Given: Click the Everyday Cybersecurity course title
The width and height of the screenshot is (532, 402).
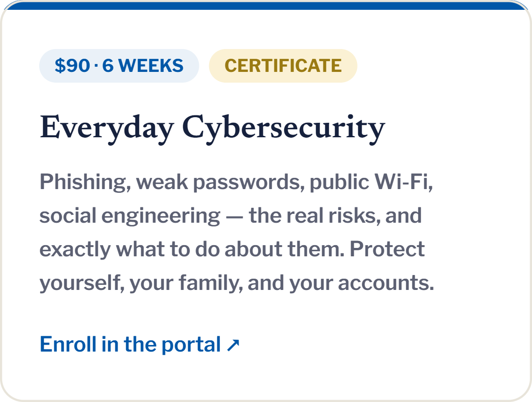Looking at the screenshot, I should (212, 129).
